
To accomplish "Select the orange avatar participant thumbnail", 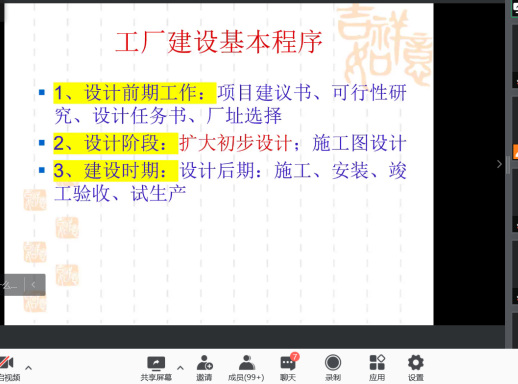I will click(515, 152).
